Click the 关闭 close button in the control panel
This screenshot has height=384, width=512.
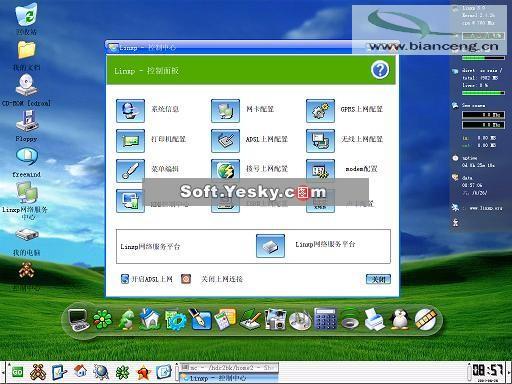(x=378, y=279)
